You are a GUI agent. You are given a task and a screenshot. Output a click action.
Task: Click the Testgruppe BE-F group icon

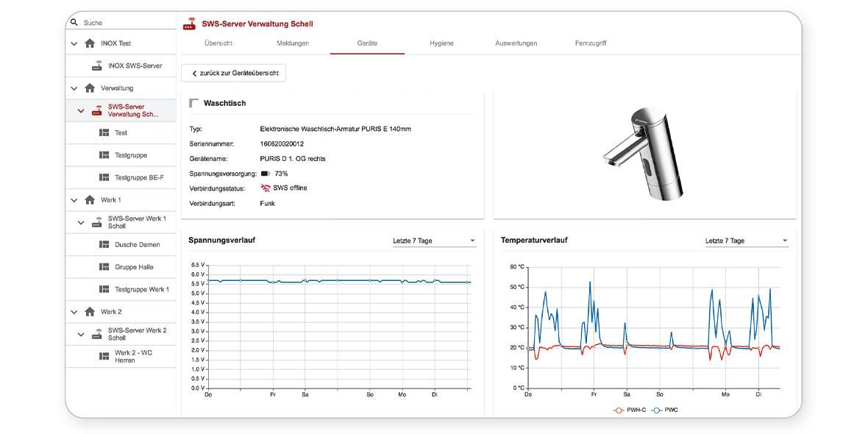coord(104,177)
